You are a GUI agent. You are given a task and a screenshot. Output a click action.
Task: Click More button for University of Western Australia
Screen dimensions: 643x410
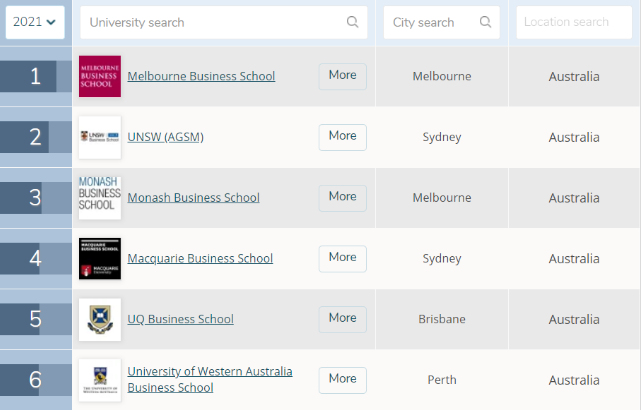342,380
